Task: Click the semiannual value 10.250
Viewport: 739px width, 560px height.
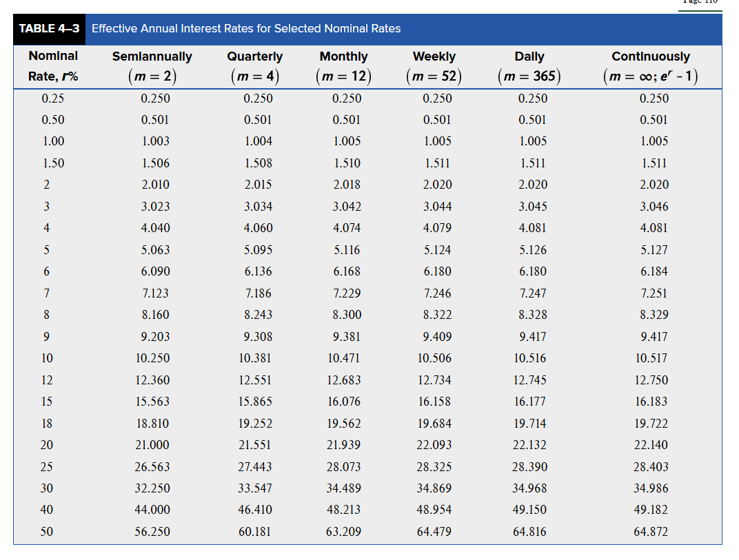Action: [x=152, y=358]
